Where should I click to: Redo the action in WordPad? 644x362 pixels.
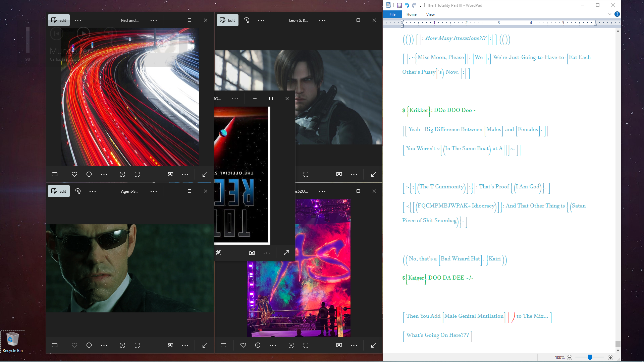(x=414, y=5)
